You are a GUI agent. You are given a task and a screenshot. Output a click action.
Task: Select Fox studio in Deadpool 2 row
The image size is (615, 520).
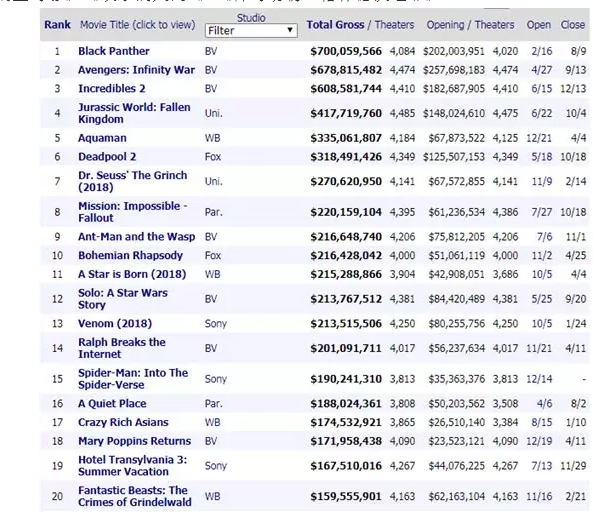(x=213, y=157)
